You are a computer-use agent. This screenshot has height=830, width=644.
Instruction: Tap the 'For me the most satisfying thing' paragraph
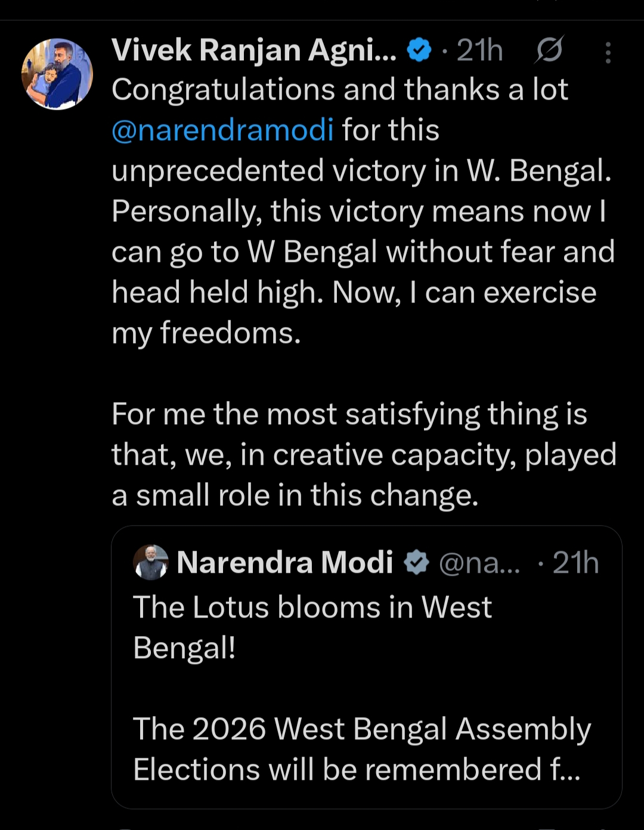[364, 455]
